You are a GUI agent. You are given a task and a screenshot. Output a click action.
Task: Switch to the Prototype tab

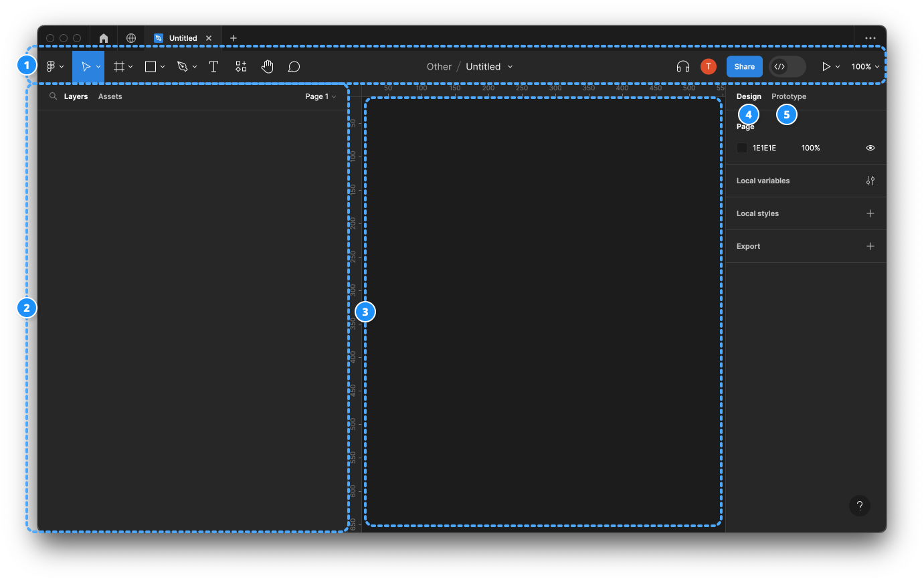coord(788,96)
